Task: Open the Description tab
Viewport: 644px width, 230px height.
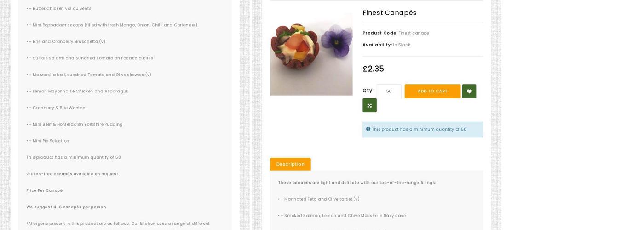Action: 290,164
